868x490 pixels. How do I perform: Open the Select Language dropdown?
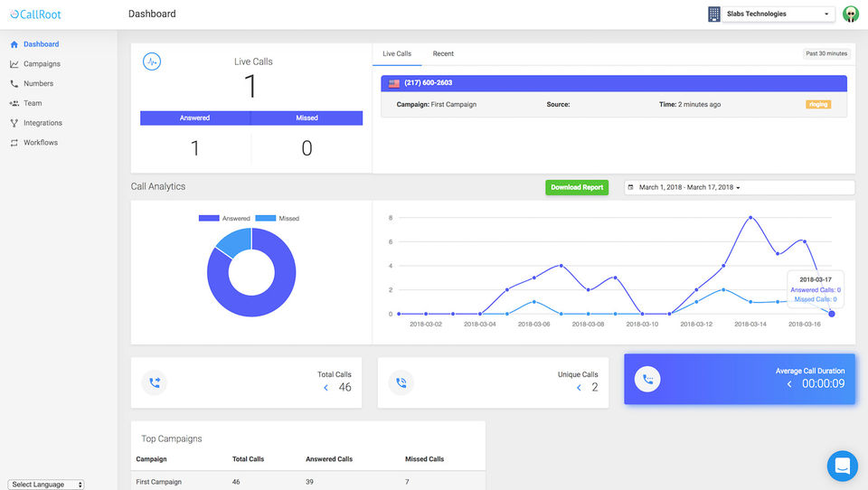coord(46,485)
